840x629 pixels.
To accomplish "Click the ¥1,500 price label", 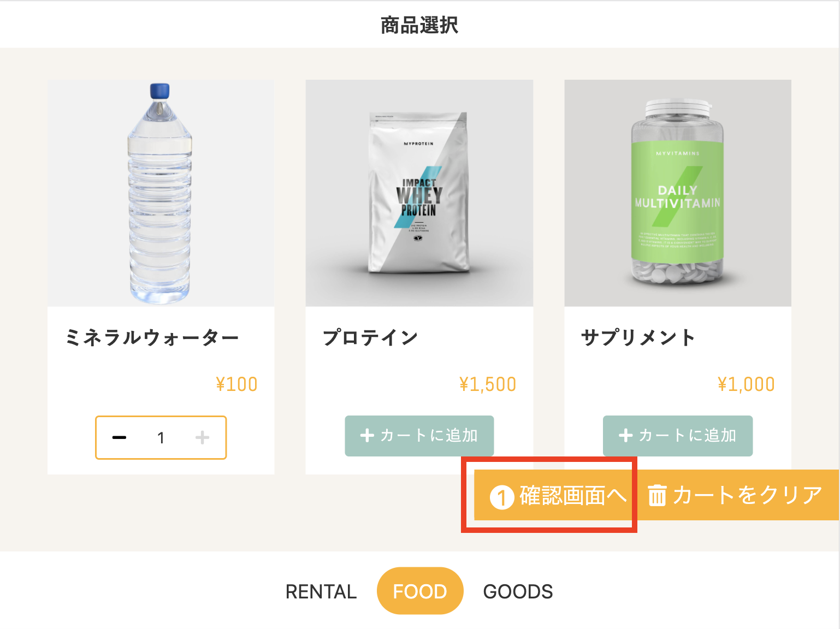I will click(487, 384).
